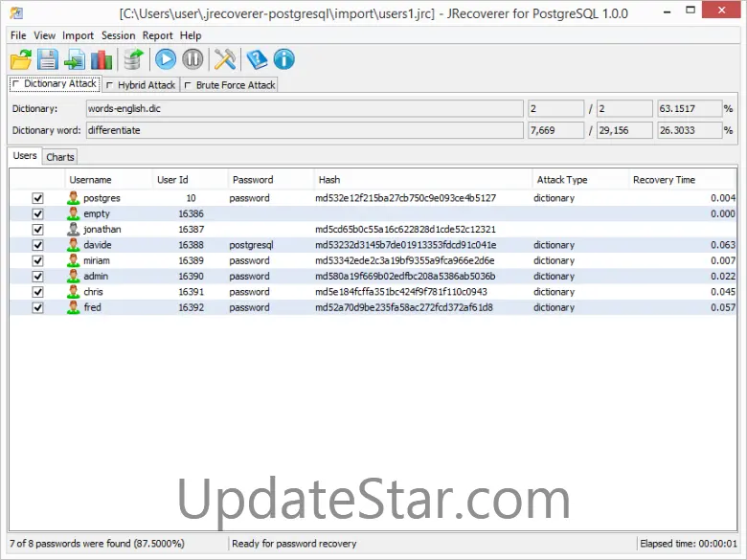This screenshot has height=560, width=747.
Task: Switch to Hybrid Attack tab
Action: click(x=141, y=85)
